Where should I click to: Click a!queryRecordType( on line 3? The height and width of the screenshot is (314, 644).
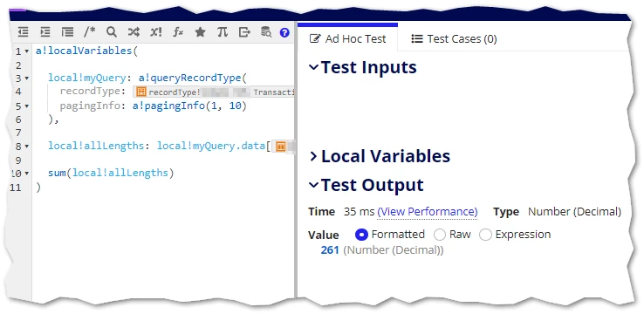pos(192,78)
